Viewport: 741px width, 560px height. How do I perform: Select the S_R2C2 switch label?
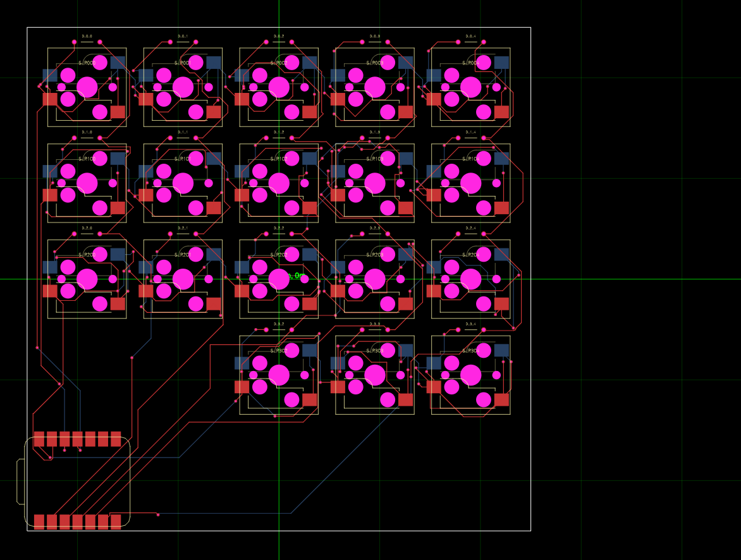(x=279, y=255)
